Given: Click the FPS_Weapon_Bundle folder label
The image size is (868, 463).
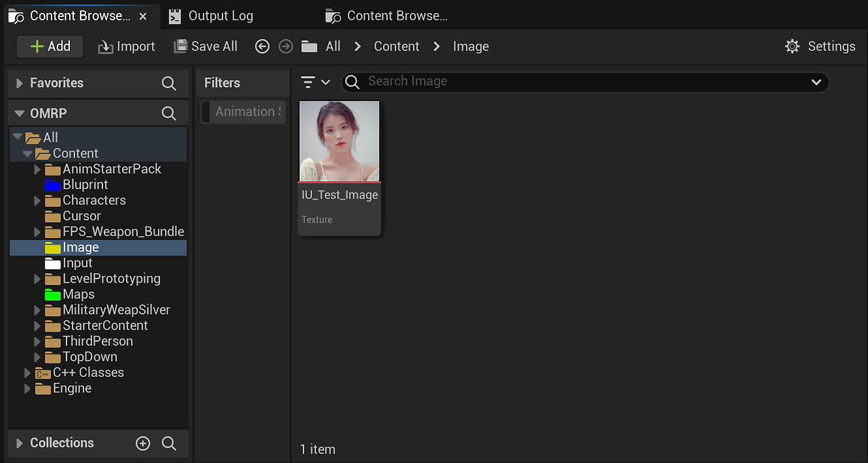Looking at the screenshot, I should tap(123, 232).
